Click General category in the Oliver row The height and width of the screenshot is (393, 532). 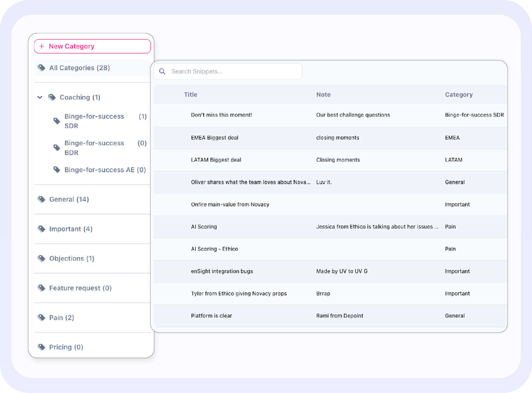[x=455, y=182]
